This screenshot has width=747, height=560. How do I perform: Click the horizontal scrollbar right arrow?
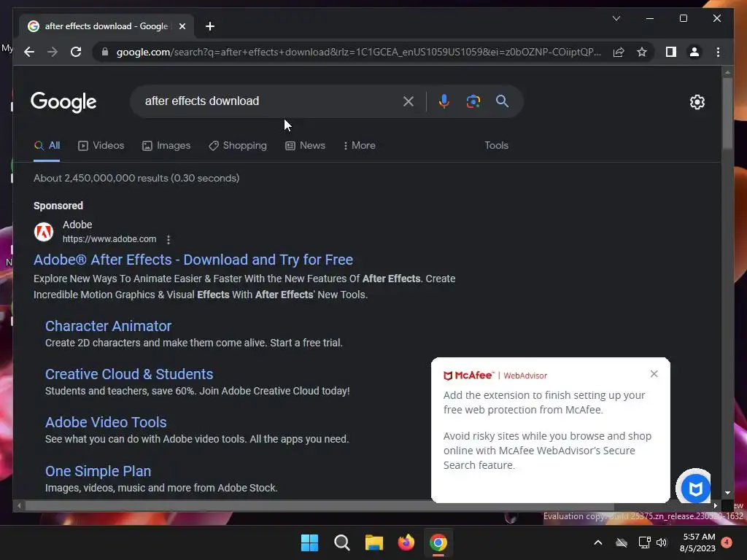pyautogui.click(x=716, y=506)
